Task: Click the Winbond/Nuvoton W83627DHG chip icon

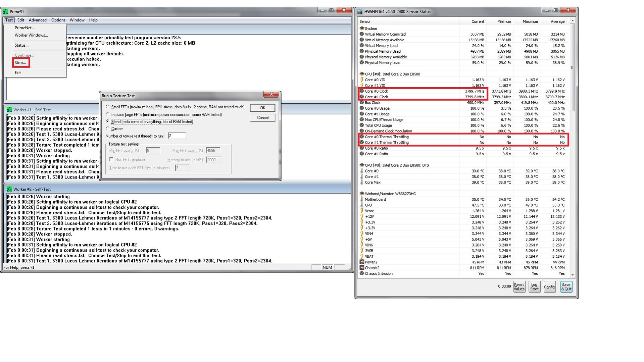Action: [x=362, y=194]
